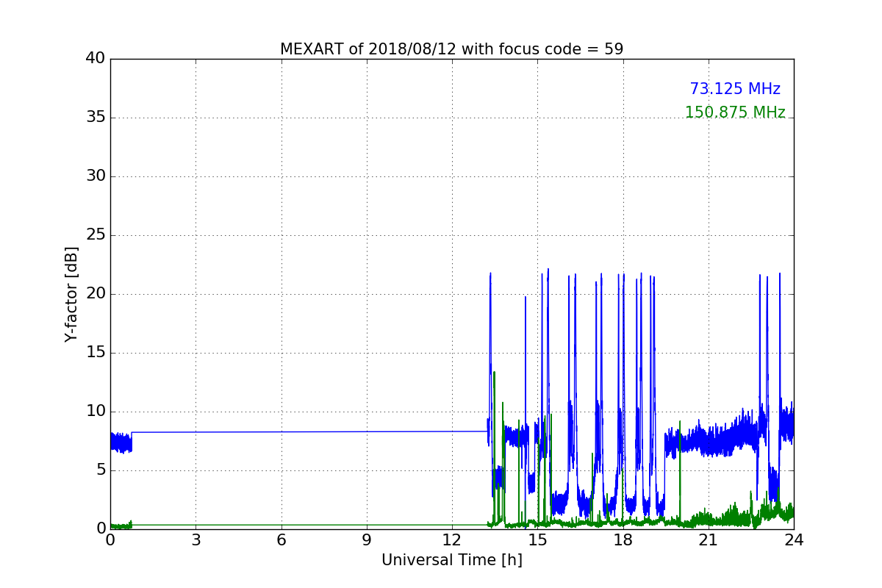
Task: Click the green '150.875 MHz' legend label
Action: coord(735,112)
